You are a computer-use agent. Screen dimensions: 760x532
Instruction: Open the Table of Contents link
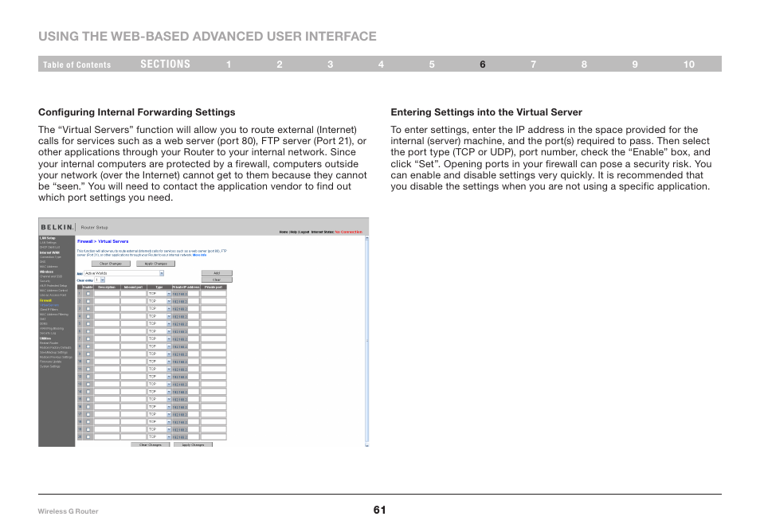[76, 65]
